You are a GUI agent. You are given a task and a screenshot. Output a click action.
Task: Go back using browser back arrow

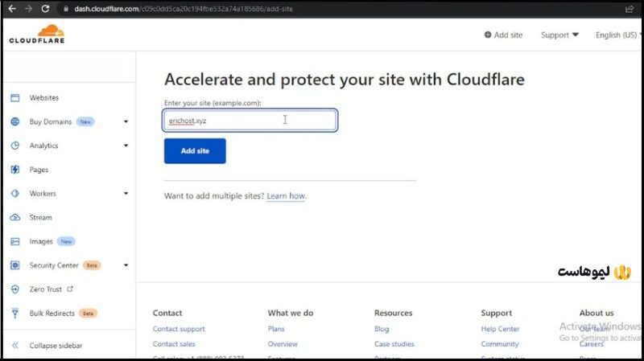pyautogui.click(x=12, y=9)
